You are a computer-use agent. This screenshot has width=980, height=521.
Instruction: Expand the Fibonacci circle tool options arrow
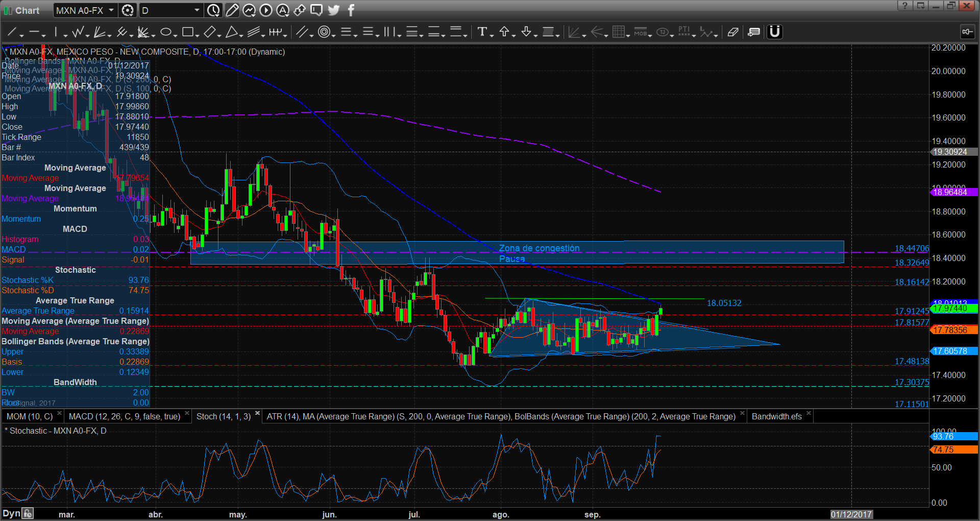(334, 35)
